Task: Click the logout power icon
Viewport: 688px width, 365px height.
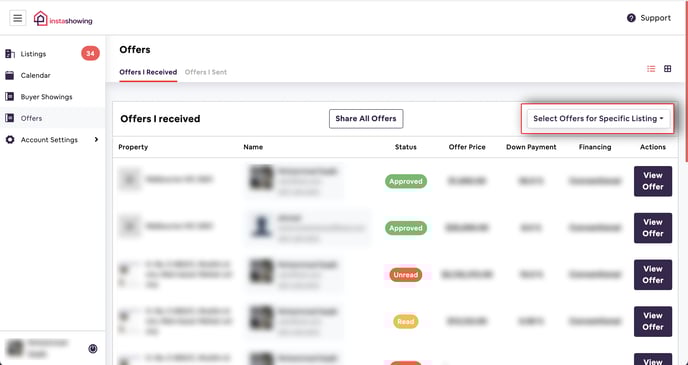Action: pyautogui.click(x=93, y=349)
